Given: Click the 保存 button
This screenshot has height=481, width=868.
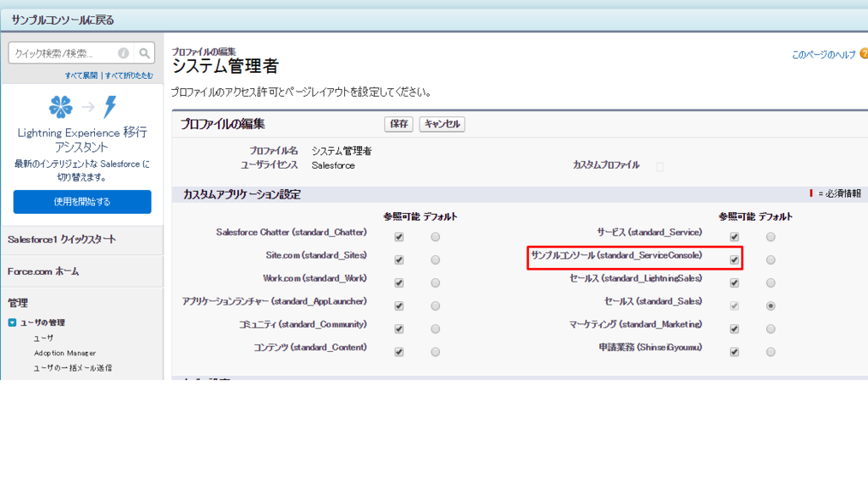Looking at the screenshot, I should (x=398, y=124).
